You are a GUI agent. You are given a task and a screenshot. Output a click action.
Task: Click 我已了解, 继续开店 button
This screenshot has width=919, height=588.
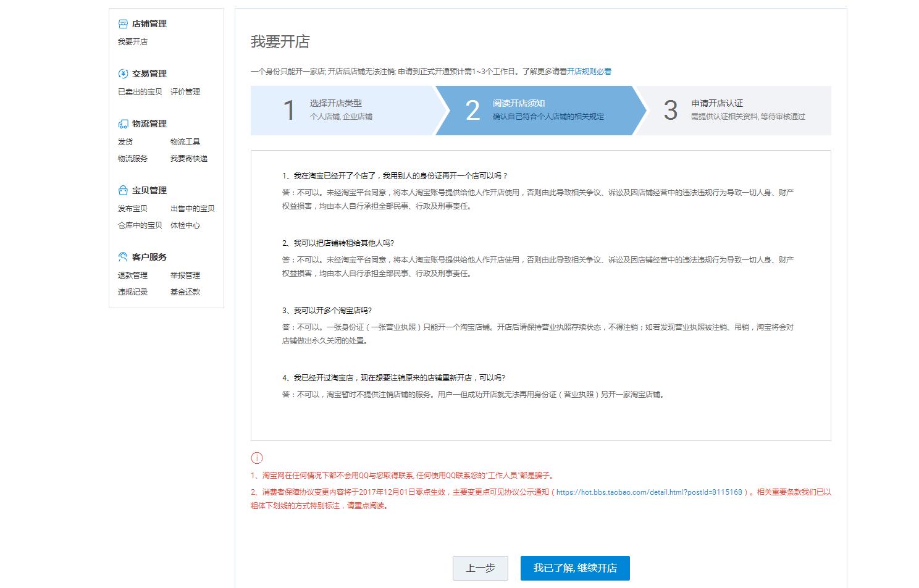[x=574, y=568]
